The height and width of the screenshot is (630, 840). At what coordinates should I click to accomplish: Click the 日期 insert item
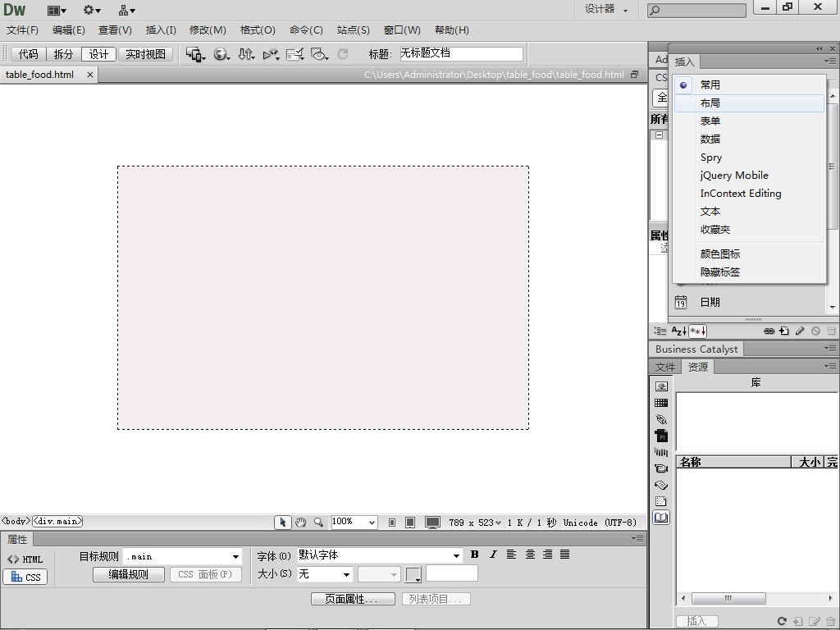tap(710, 302)
